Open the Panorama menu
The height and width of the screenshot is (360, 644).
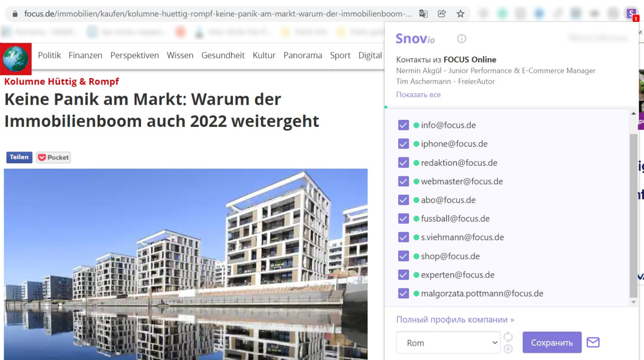point(303,55)
